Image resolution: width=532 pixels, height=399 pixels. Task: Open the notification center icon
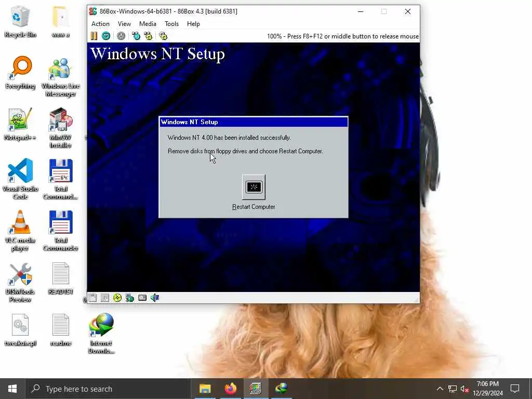coord(515,389)
